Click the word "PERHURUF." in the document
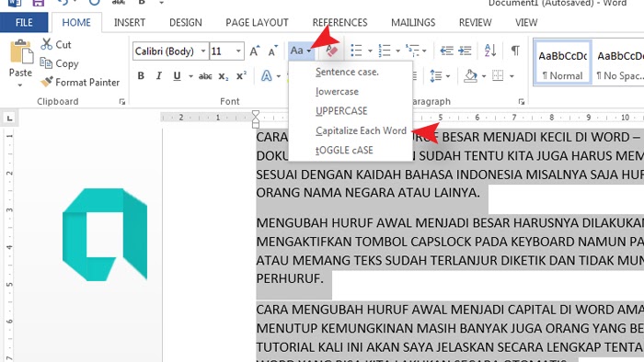Image resolution: width=644 pixels, height=362 pixels. (x=290, y=278)
